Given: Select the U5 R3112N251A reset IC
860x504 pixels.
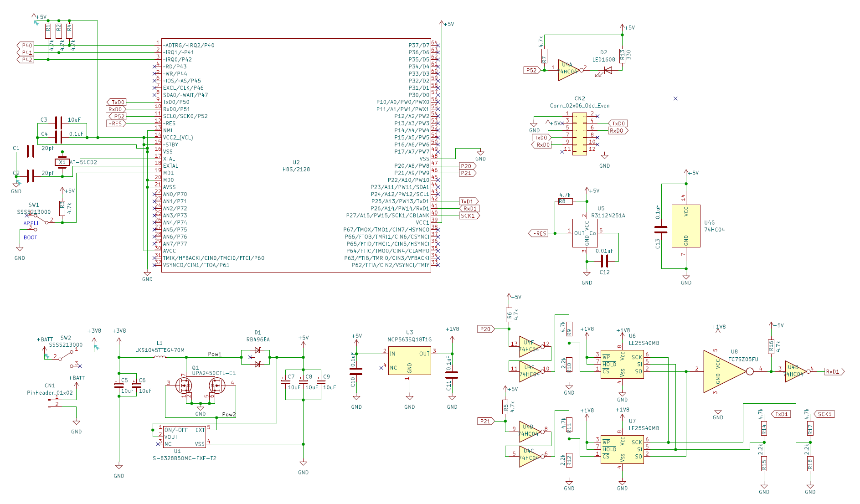Looking at the screenshot, I should point(585,233).
